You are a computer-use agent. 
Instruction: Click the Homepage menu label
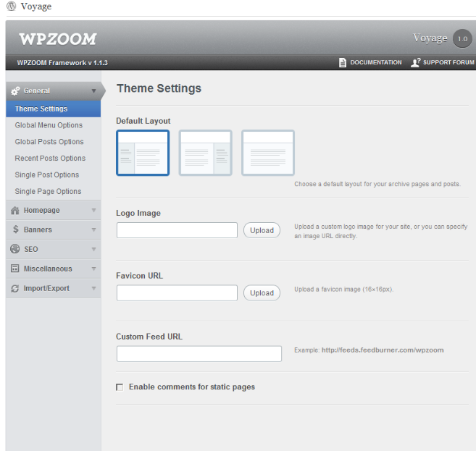[41, 210]
